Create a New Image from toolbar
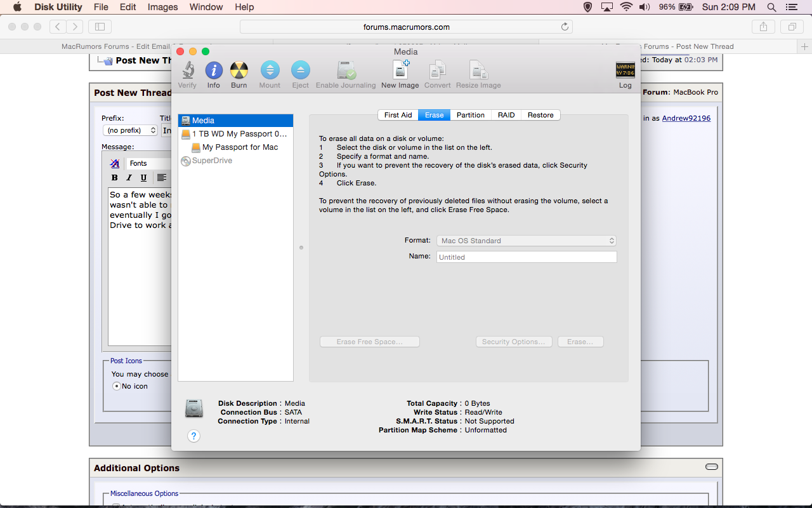 tap(401, 70)
